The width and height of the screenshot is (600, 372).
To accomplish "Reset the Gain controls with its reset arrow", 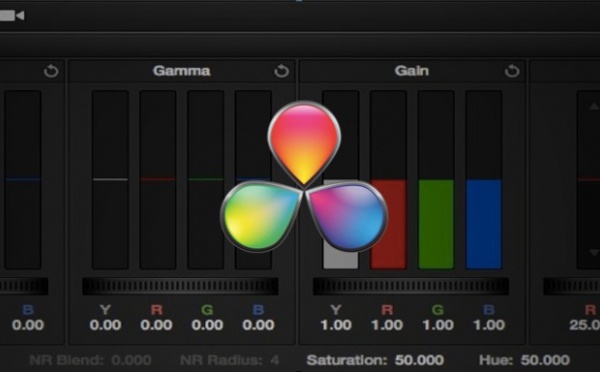I will coord(512,71).
